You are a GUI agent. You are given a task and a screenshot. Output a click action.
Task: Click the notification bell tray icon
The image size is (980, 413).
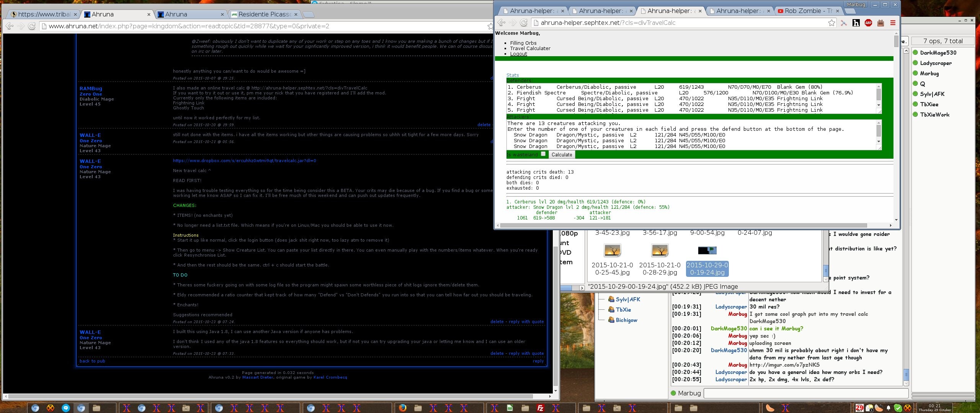888,408
